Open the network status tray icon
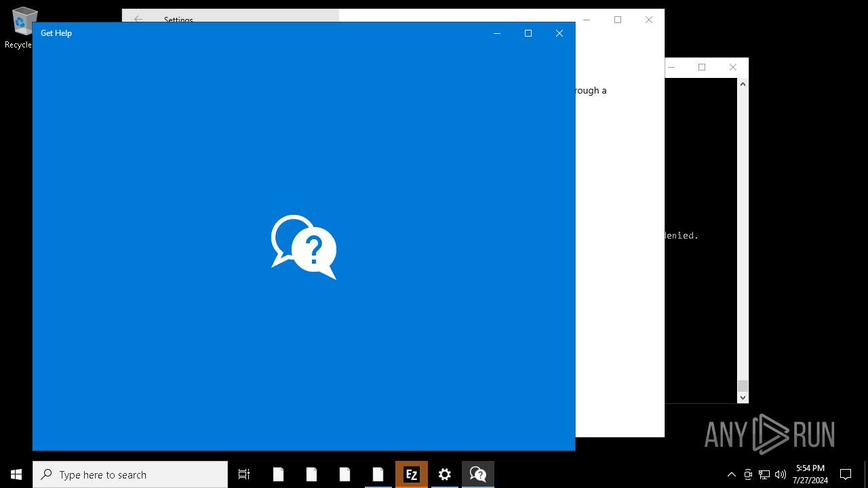 [x=764, y=474]
